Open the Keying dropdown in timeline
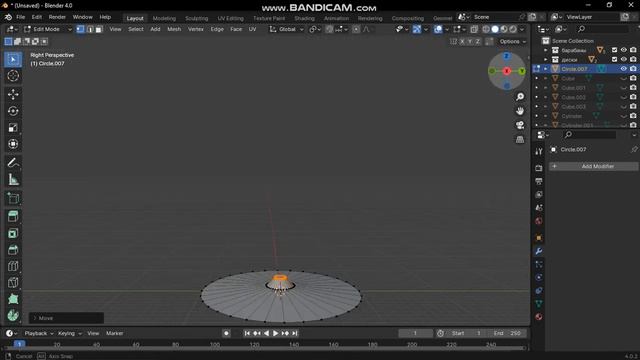Image resolution: width=640 pixels, height=360 pixels. pos(69,333)
